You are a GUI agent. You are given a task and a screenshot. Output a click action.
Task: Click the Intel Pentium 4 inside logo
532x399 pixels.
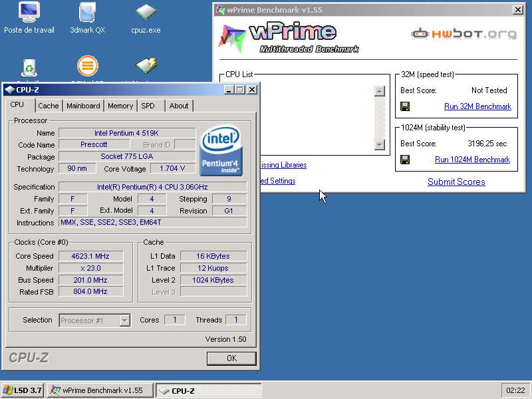pyautogui.click(x=221, y=151)
